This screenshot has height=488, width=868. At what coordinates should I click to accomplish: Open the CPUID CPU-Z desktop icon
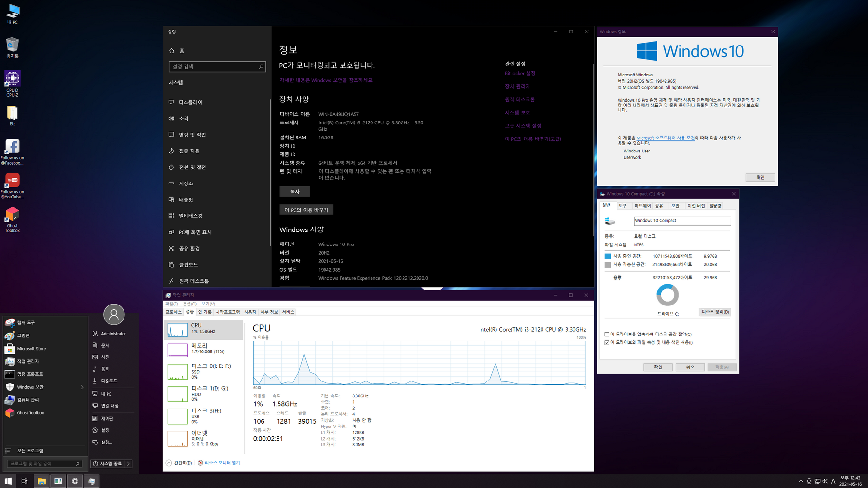click(x=12, y=84)
